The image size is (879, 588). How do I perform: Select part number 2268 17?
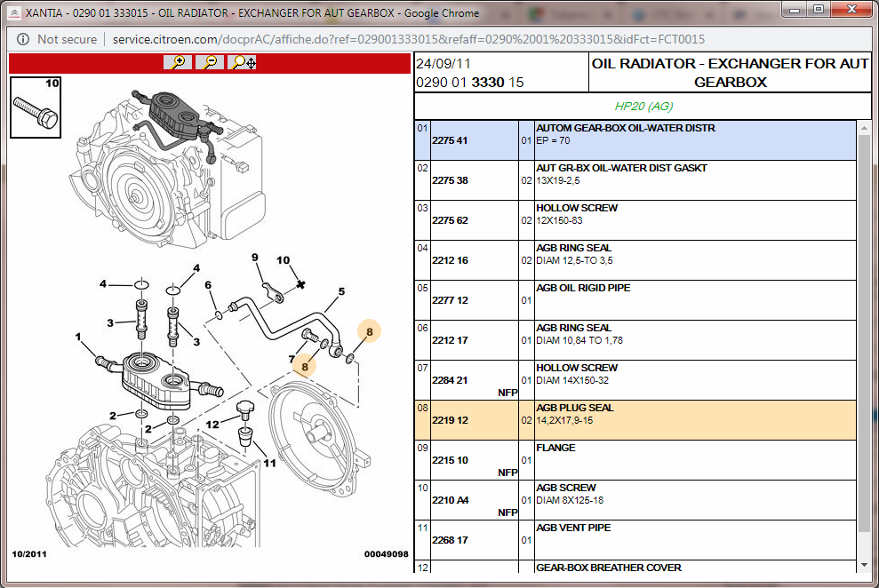(x=450, y=540)
